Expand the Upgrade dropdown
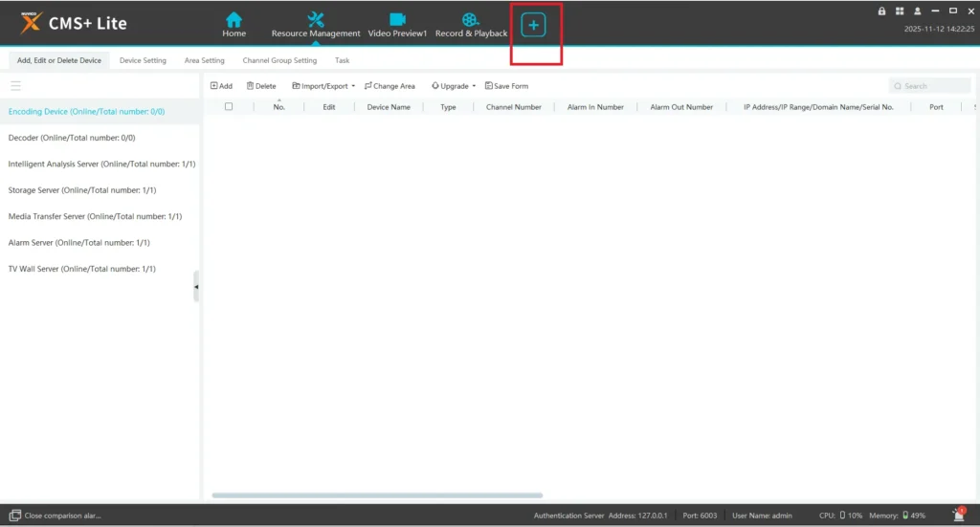The image size is (980, 527). click(454, 86)
